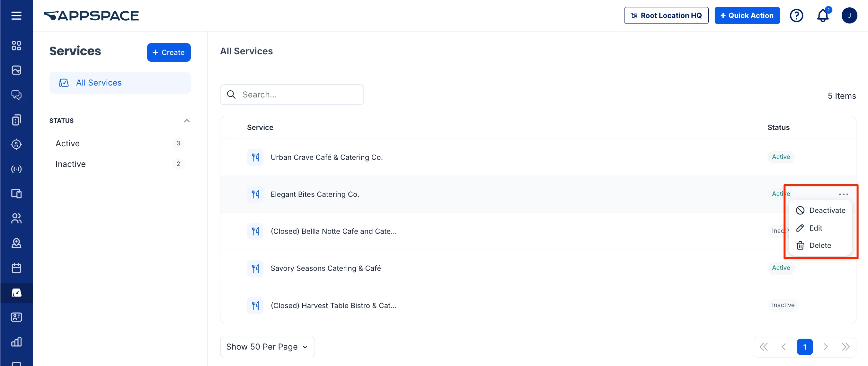Open the calendar icon in sidebar

click(16, 268)
